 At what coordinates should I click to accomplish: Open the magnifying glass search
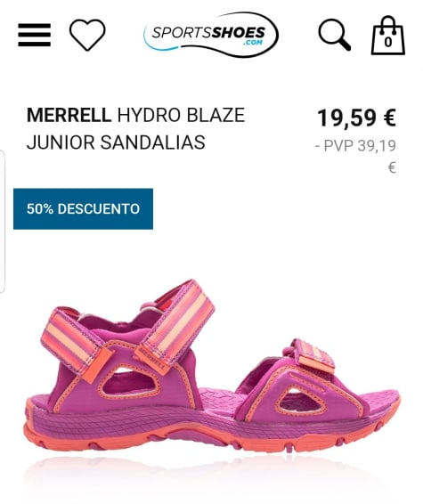[x=334, y=35]
